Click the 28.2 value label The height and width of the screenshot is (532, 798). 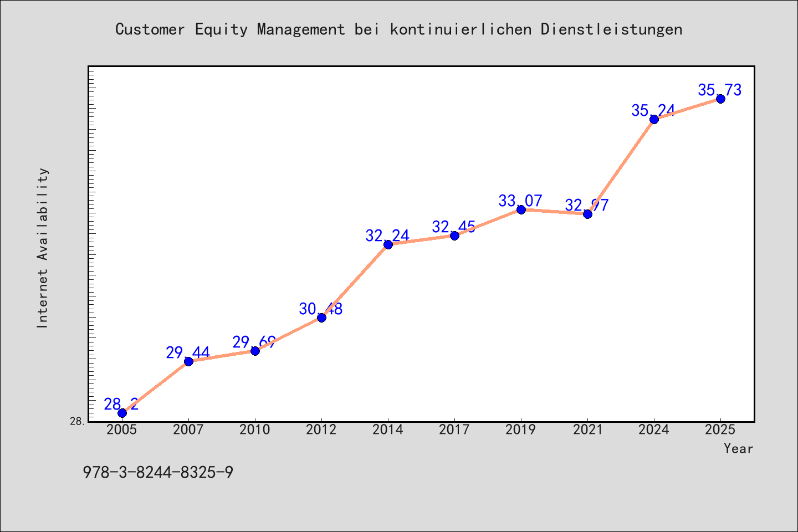121,404
